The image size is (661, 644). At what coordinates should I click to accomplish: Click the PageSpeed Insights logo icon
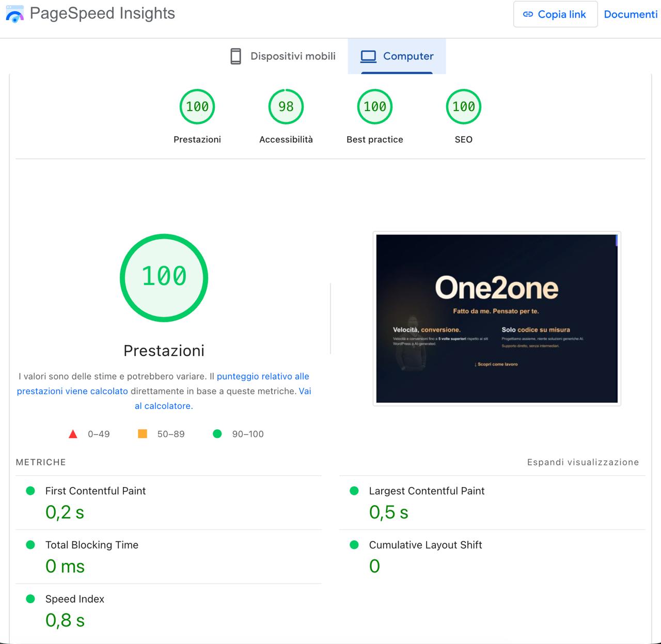pos(14,14)
